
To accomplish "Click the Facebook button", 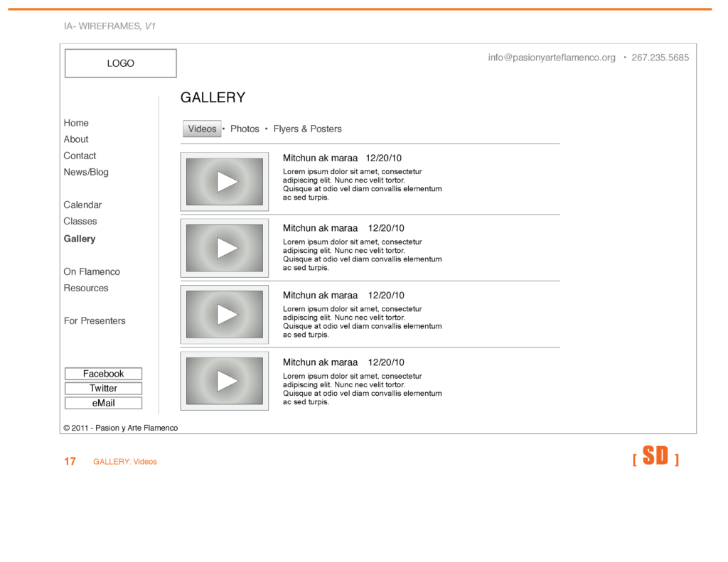I will pos(103,374).
